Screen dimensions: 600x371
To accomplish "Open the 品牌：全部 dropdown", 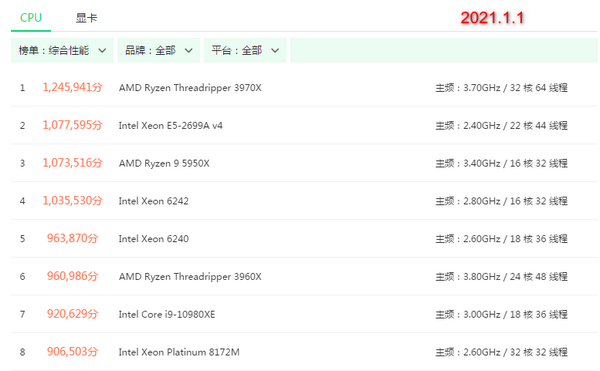I will coord(158,50).
